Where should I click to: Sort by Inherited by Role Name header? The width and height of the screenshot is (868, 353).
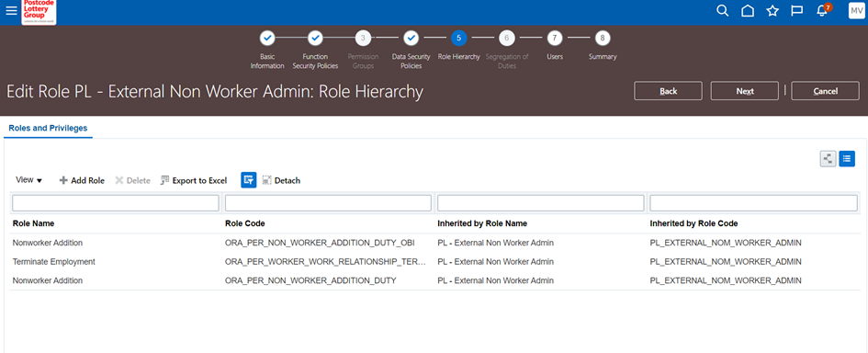(482, 223)
